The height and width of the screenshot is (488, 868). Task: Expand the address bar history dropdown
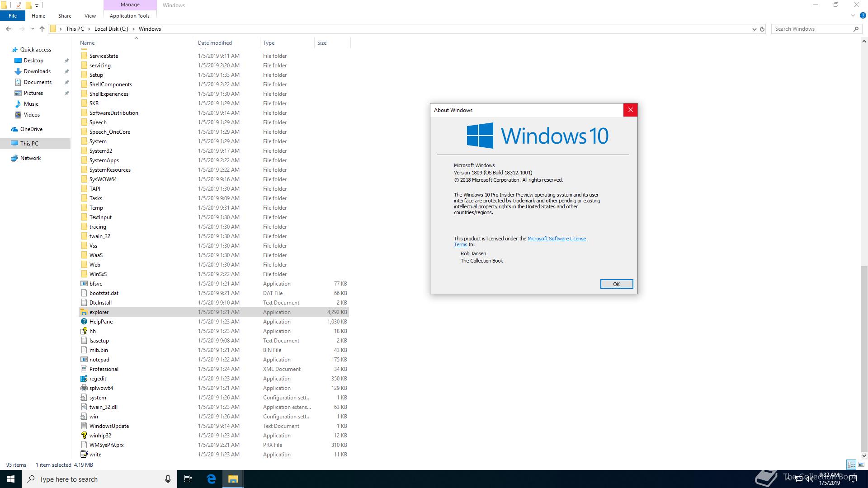(754, 29)
